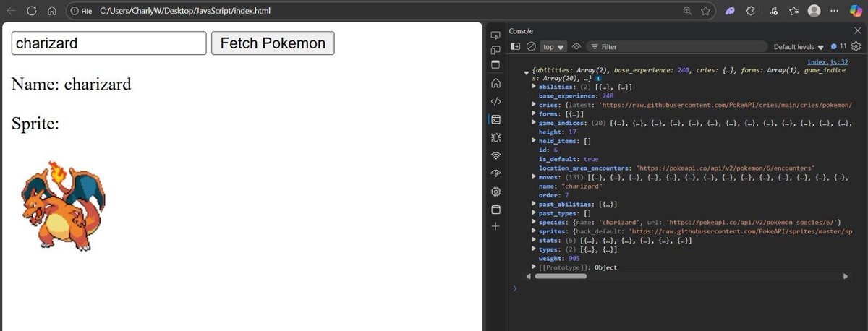Expand the [[Prototype]] Object entry
This screenshot has width=868, height=331.
tap(534, 267)
